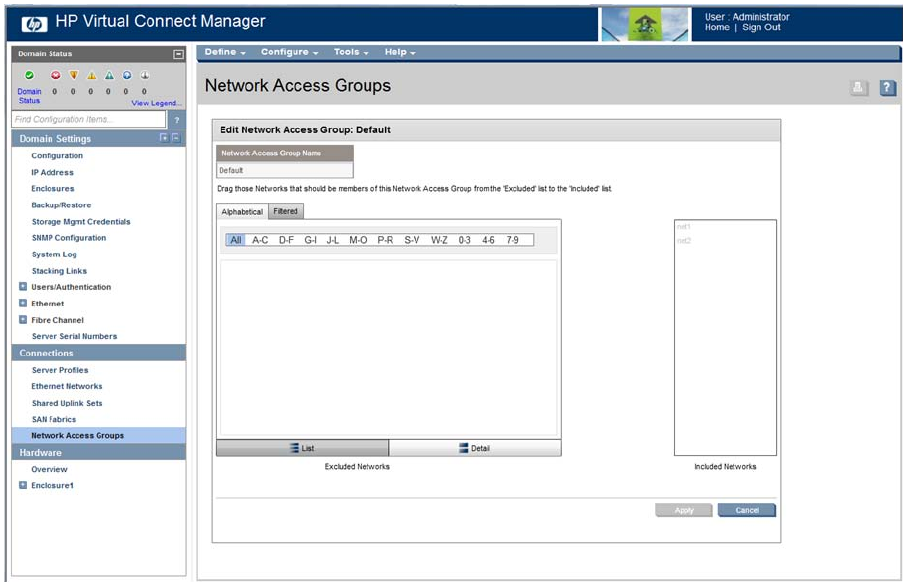Click help button beside Find Configuration Items

(x=177, y=120)
